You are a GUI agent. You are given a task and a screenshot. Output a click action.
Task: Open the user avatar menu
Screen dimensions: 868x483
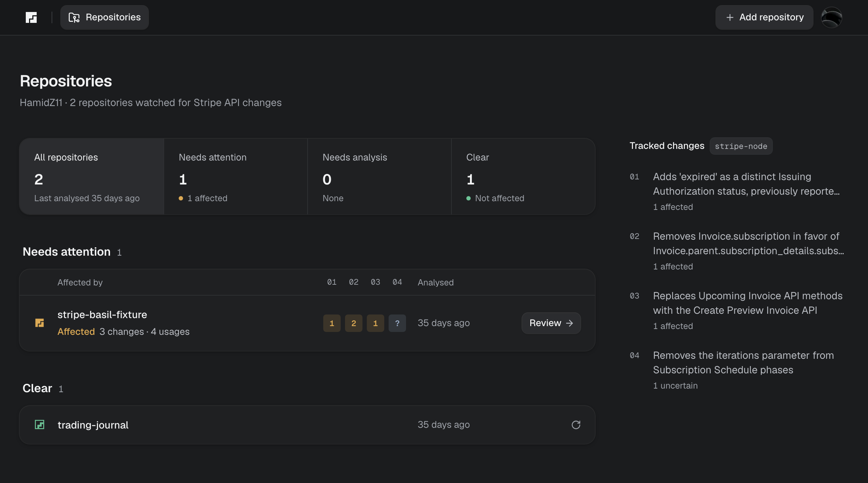tap(832, 17)
